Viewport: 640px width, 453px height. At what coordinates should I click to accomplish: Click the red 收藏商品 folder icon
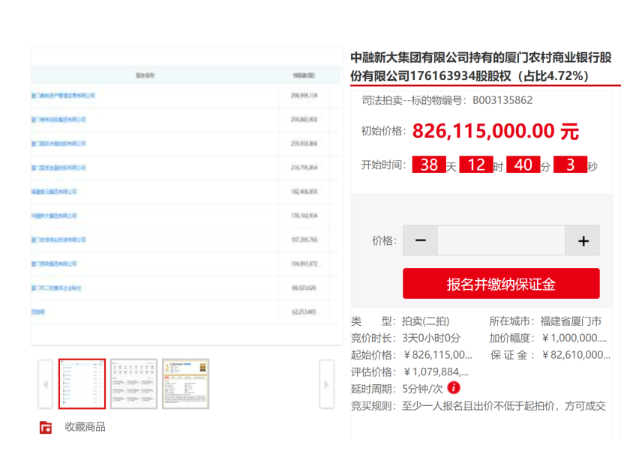tap(46, 427)
